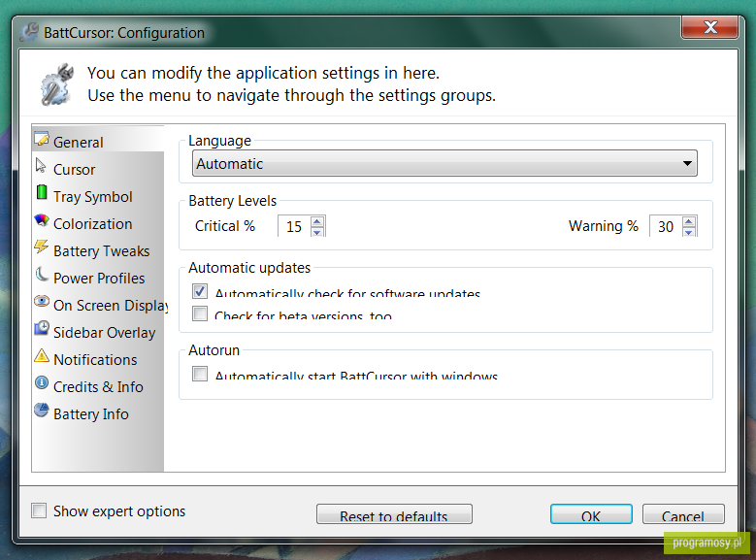Image resolution: width=756 pixels, height=560 pixels.
Task: Confirm settings with OK button
Action: tap(591, 514)
